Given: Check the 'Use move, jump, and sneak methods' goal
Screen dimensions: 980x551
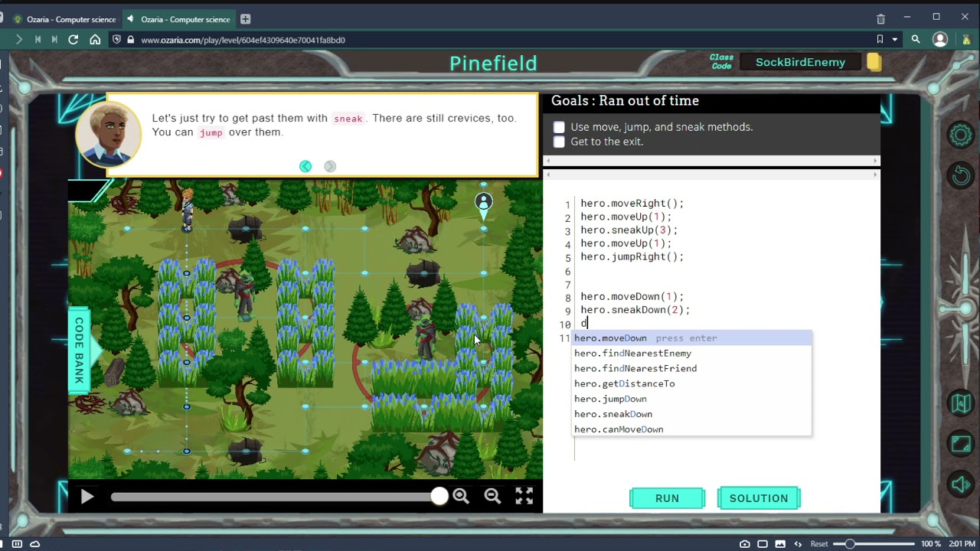Looking at the screenshot, I should tap(559, 127).
